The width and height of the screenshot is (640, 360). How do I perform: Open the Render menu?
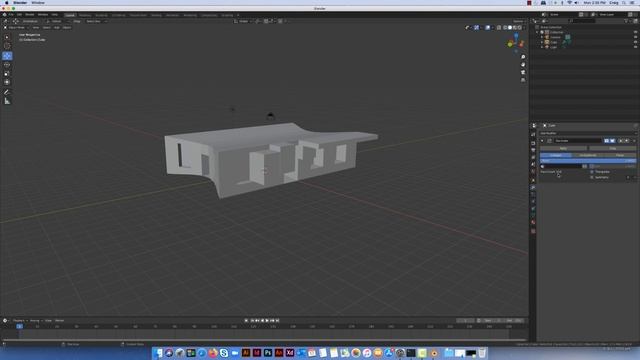[x=30, y=15]
